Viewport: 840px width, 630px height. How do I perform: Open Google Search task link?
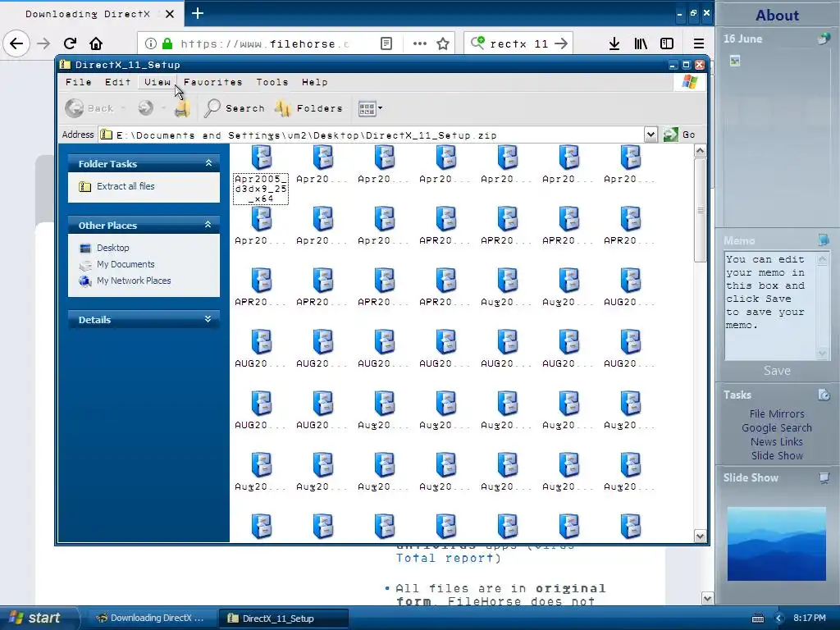point(777,427)
